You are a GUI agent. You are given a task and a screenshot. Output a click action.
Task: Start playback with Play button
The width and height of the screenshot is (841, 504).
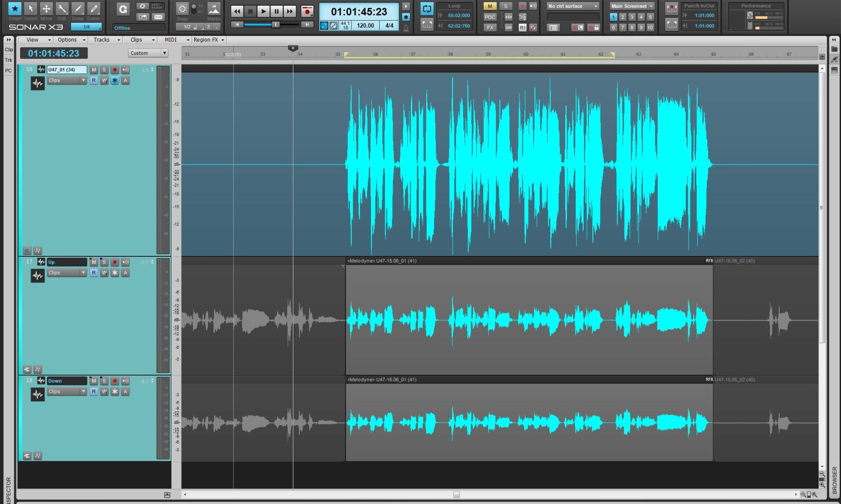click(263, 11)
